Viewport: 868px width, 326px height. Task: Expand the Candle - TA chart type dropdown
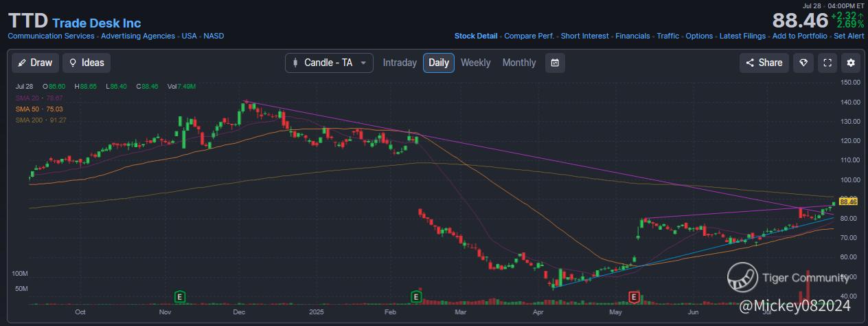[x=329, y=63]
